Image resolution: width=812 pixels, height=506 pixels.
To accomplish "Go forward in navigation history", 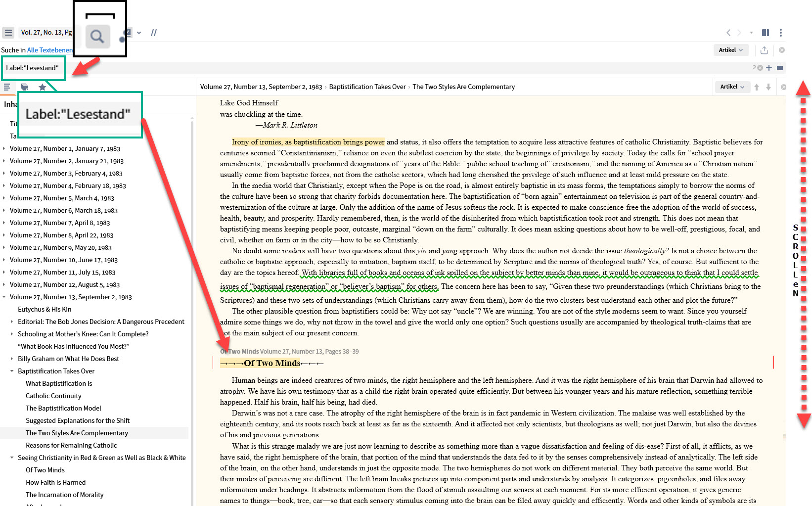I will [x=739, y=33].
